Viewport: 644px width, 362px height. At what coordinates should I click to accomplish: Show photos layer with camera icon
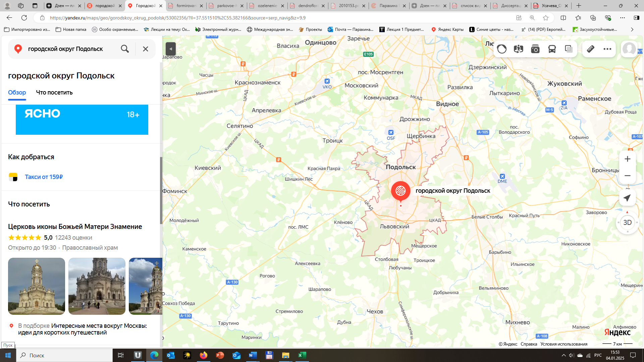[x=535, y=49]
